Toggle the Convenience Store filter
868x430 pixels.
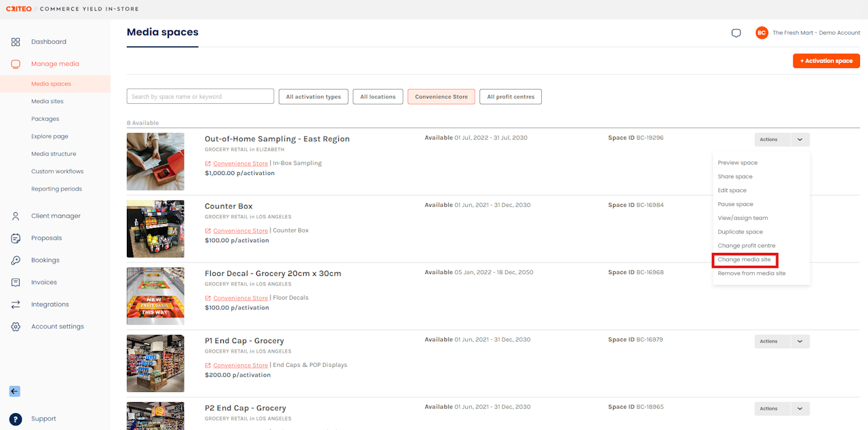pos(441,97)
